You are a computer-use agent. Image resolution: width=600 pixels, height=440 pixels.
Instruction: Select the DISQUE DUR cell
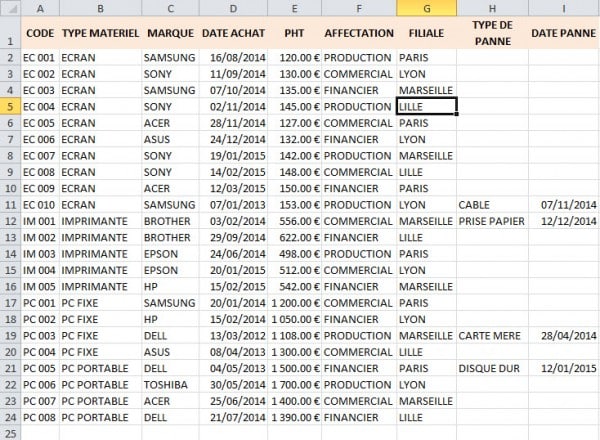pos(490,368)
